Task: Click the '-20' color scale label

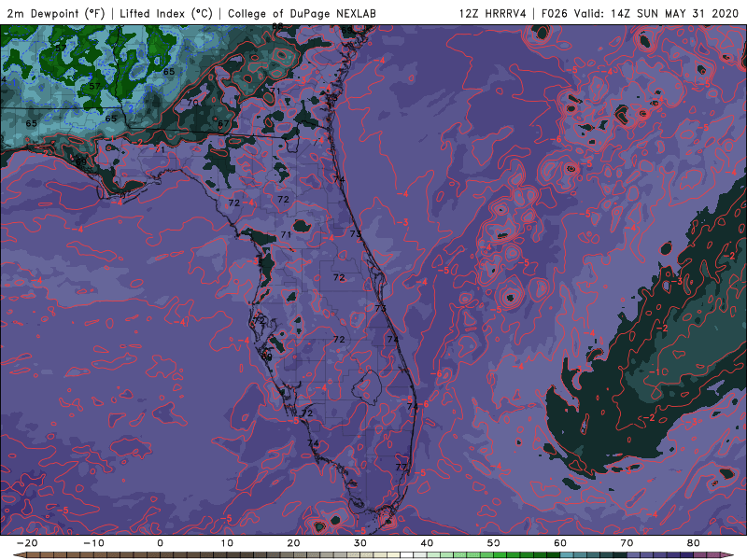Action: 27,543
